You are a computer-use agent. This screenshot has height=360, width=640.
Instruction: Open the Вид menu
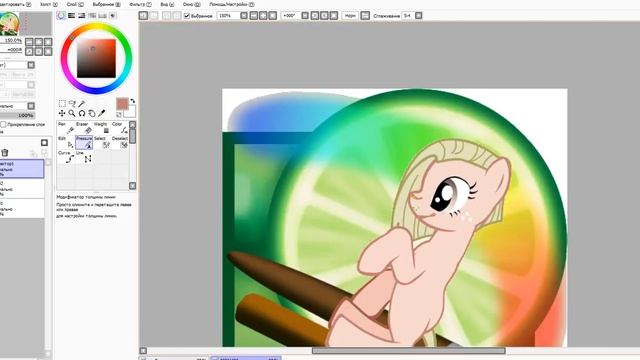tap(167, 4)
